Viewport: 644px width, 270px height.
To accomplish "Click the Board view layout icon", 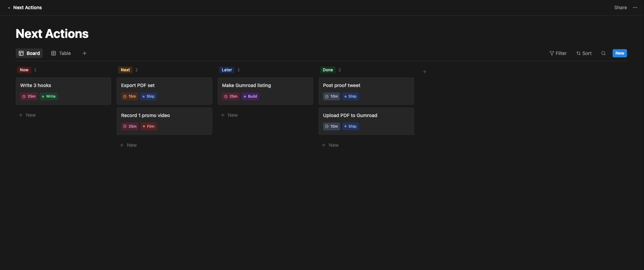I will click(x=21, y=53).
